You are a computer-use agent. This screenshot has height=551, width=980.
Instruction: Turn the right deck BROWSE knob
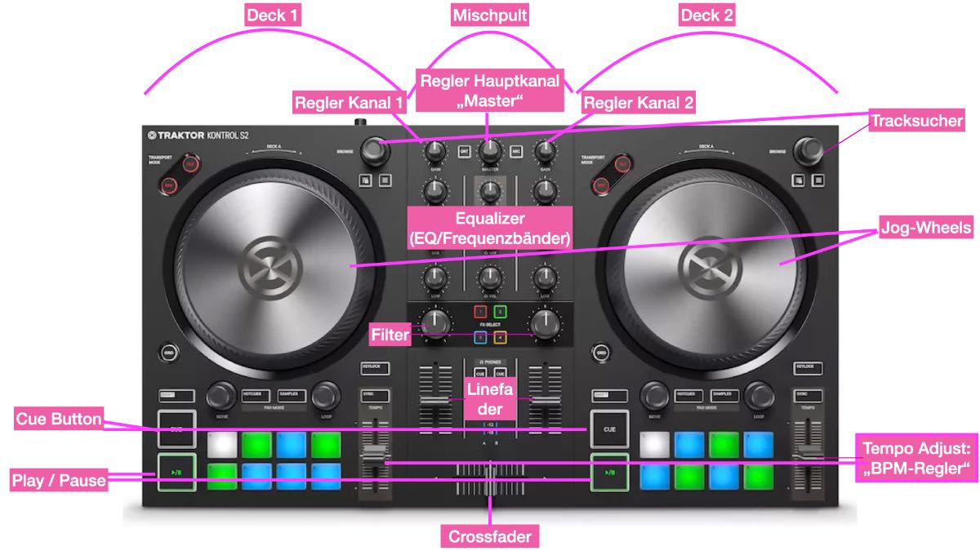809,150
